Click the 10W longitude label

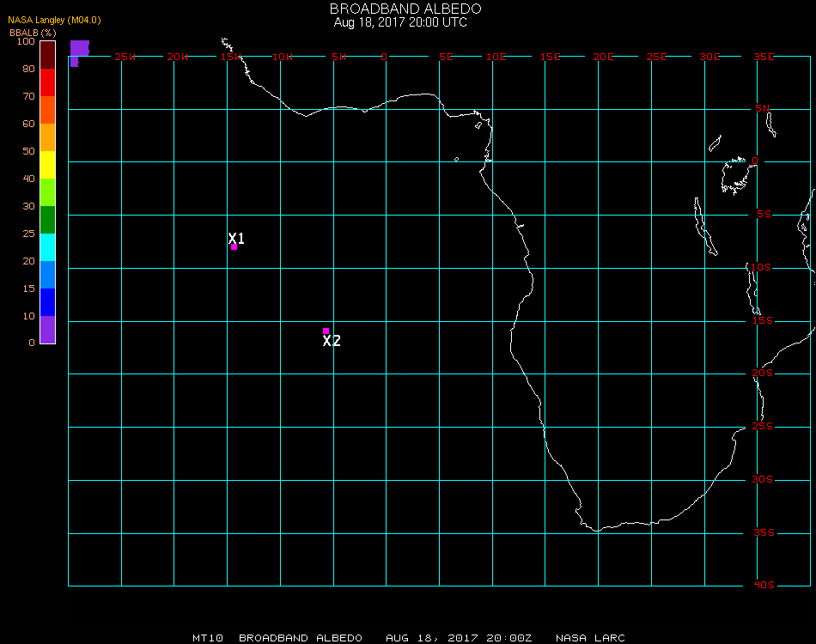(283, 57)
